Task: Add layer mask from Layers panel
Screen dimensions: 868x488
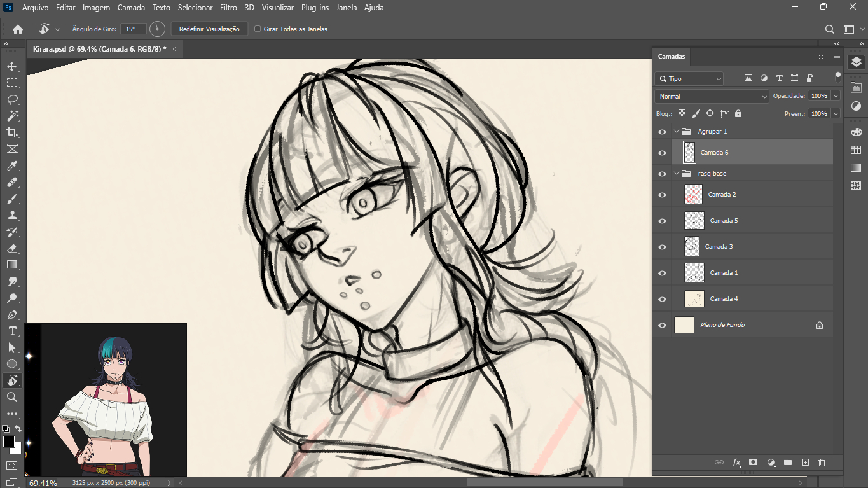Action: (753, 463)
